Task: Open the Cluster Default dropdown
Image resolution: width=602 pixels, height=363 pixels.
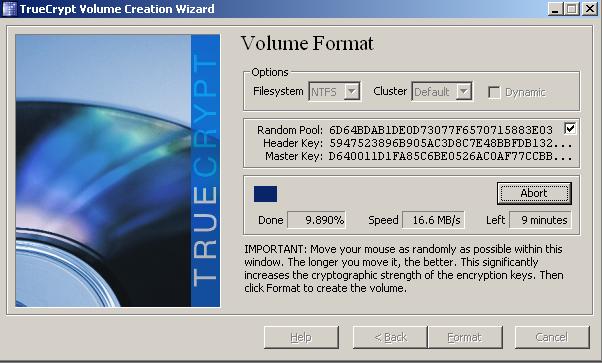Action: pos(442,92)
